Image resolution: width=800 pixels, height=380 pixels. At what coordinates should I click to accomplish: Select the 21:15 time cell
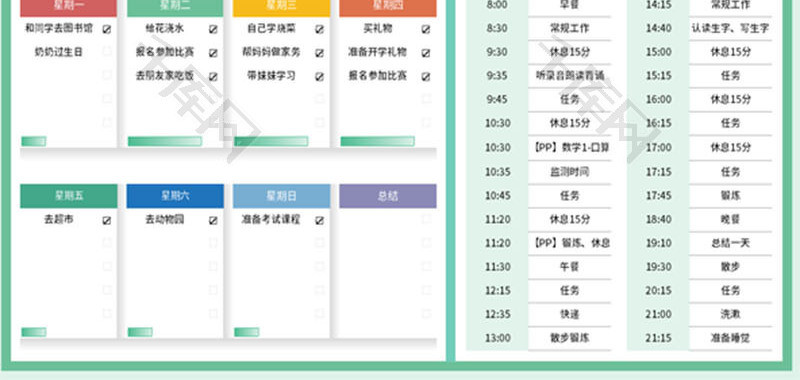[x=658, y=338]
